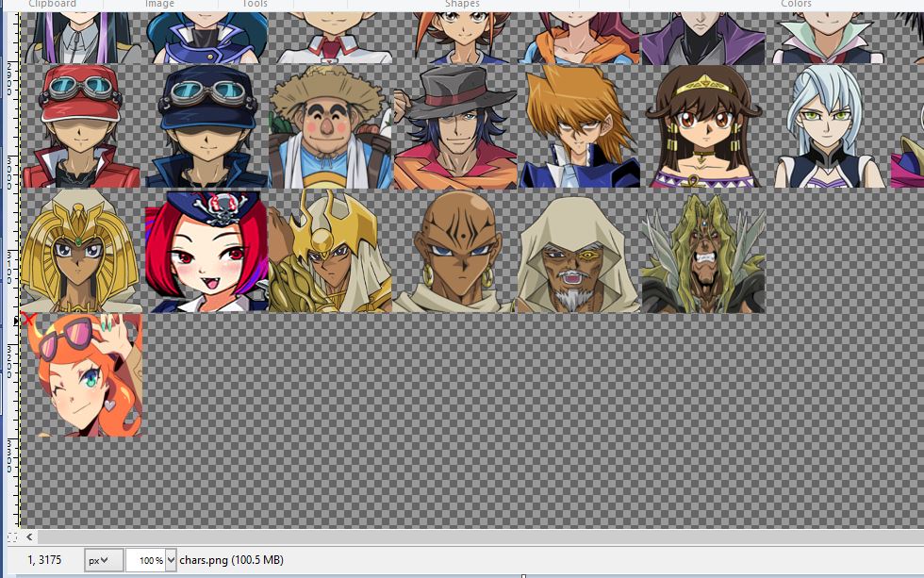Select the red cap with goggles character

[81, 126]
